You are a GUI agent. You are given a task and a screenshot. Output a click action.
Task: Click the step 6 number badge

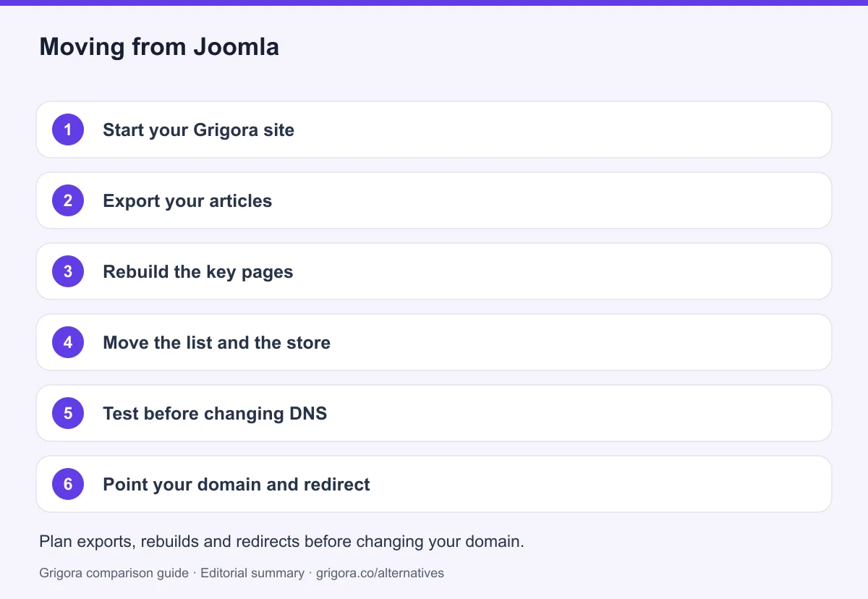point(68,484)
